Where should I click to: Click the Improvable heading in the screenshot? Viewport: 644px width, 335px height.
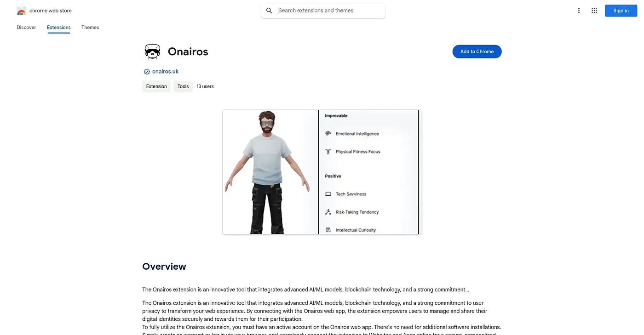(336, 116)
